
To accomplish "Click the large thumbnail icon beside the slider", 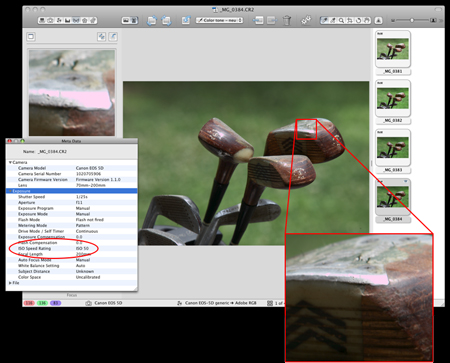I will [x=433, y=20].
